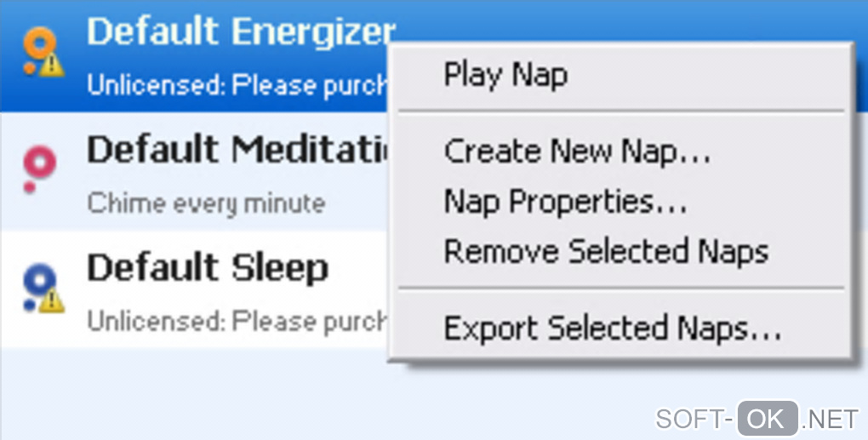
Task: Click the pink Default Meditation nap icon
Action: pyautogui.click(x=39, y=164)
